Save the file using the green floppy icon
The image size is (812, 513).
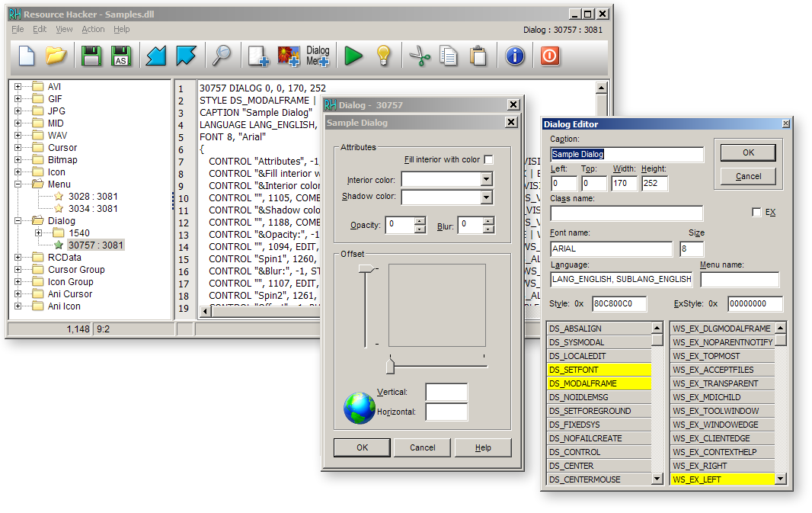(x=91, y=56)
